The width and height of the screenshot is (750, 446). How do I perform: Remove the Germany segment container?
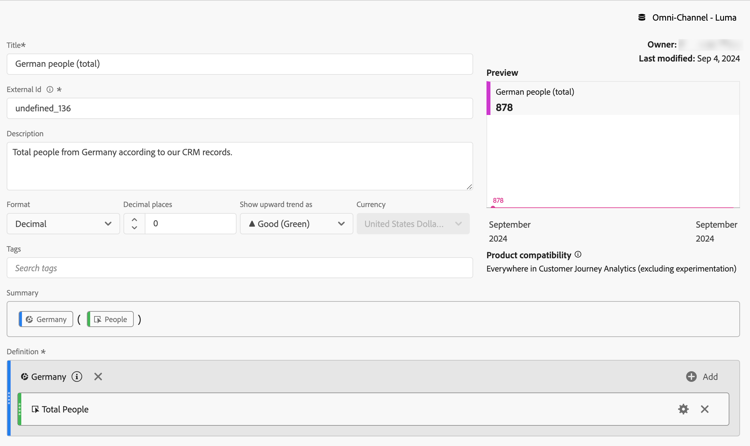[x=98, y=377]
